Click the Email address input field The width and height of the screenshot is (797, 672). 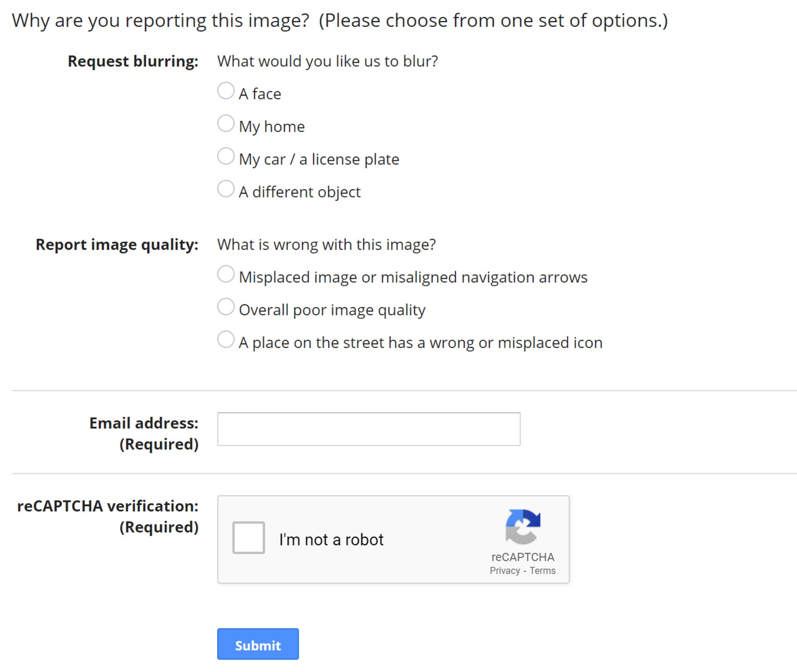369,429
